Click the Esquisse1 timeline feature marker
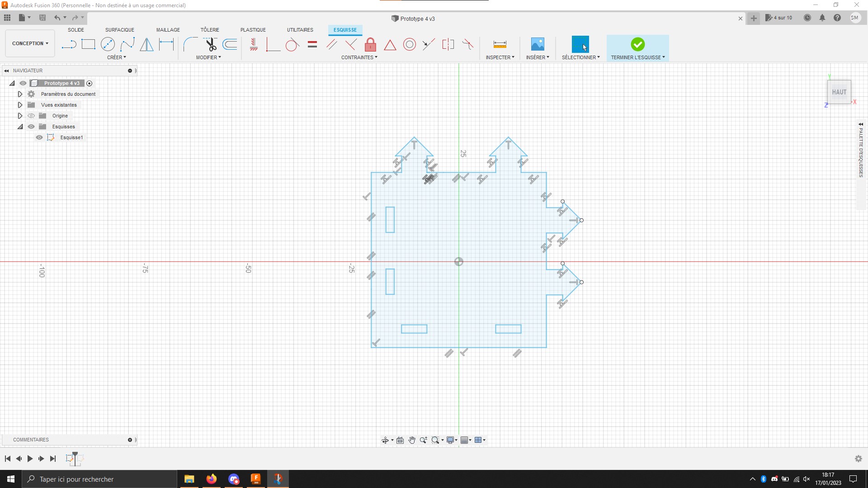The width and height of the screenshot is (868, 488). [70, 459]
